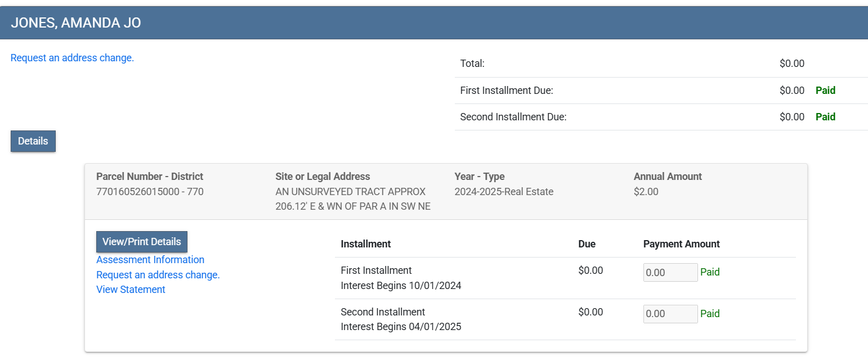Screen dimensions: 868x361
Task: Click the JONES, AMANDA JO header name
Action: pos(76,22)
